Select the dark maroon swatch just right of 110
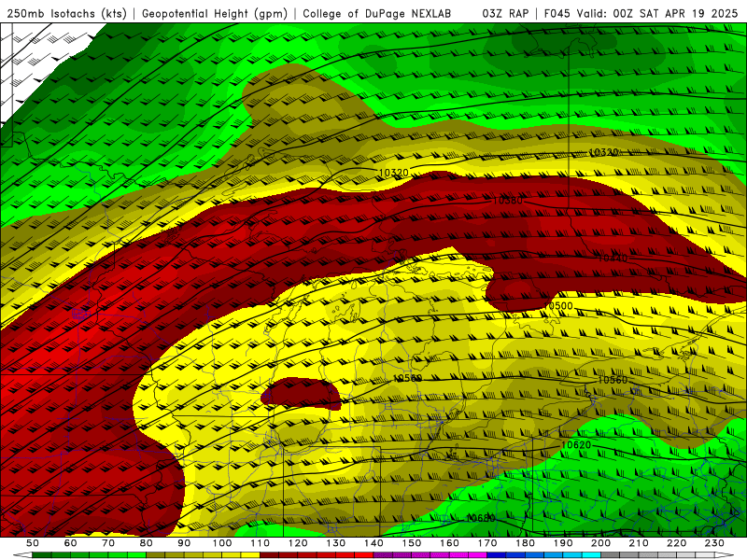The image size is (747, 560). click(269, 555)
